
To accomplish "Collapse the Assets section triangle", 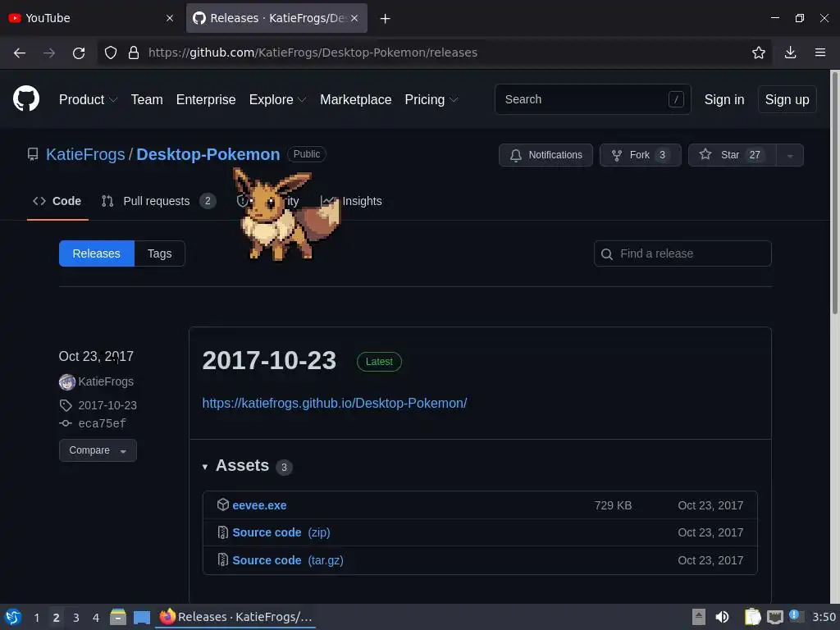I will [x=204, y=467].
